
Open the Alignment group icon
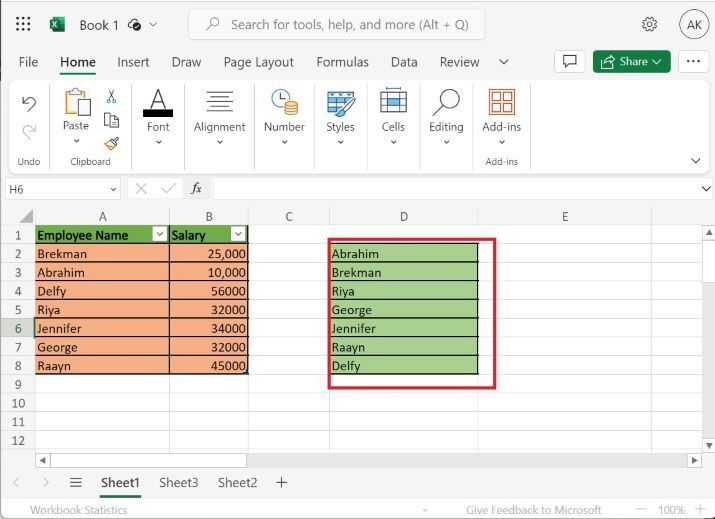click(x=219, y=101)
